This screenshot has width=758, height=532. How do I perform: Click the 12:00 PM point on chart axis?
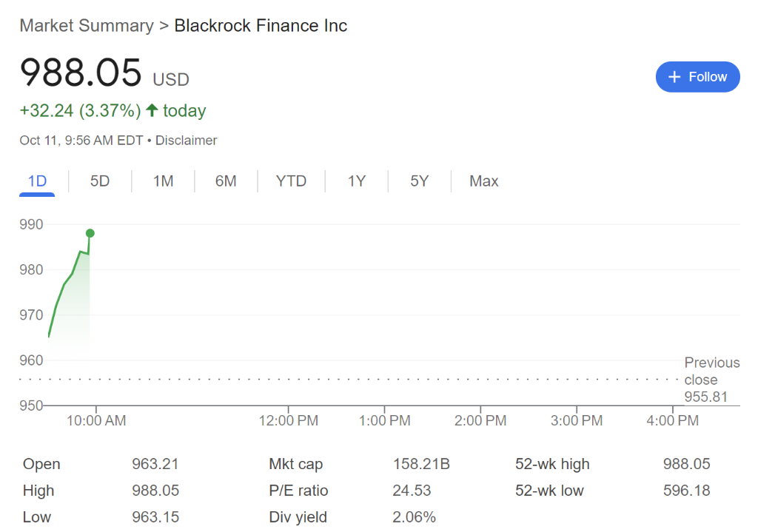point(289,420)
